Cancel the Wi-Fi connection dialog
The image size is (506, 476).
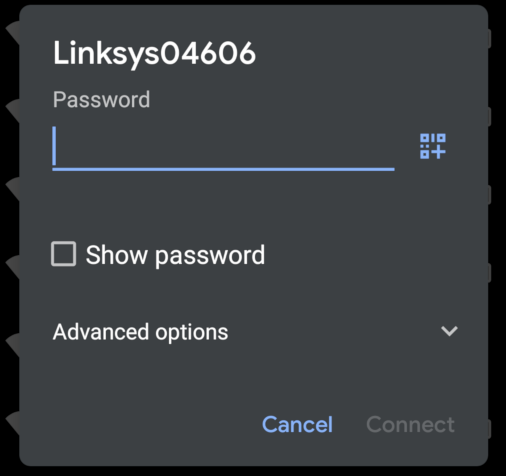pyautogui.click(x=297, y=424)
